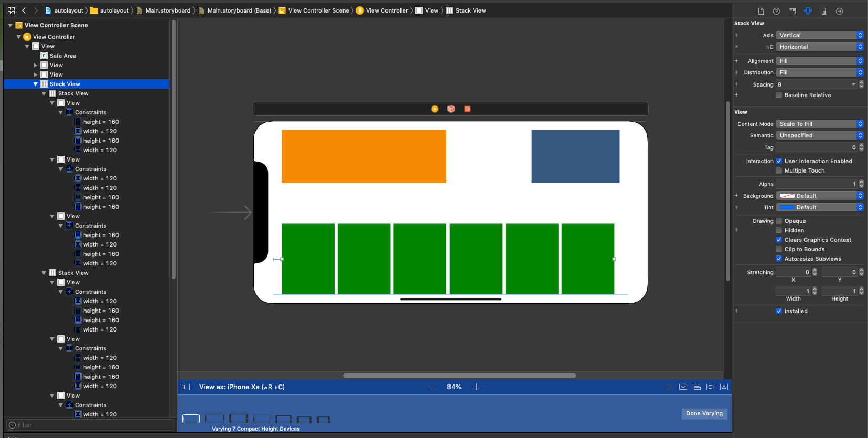Viewport: 868px width, 438px height.
Task: Click the Embed In icon
Action: coord(683,387)
